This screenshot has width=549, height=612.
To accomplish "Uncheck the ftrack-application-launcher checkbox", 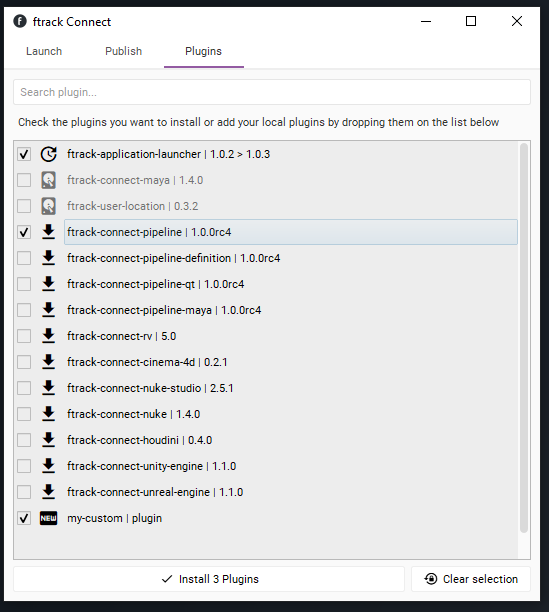I will coord(24,154).
